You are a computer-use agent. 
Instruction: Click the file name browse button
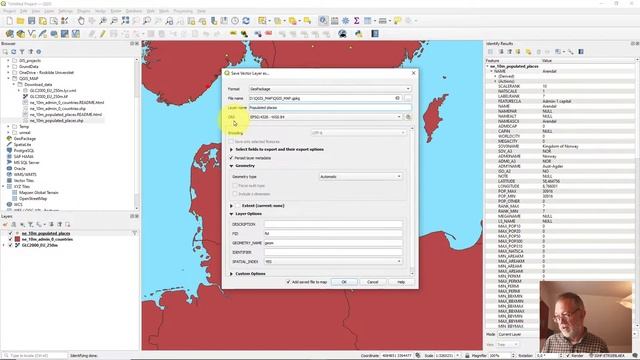pos(408,98)
